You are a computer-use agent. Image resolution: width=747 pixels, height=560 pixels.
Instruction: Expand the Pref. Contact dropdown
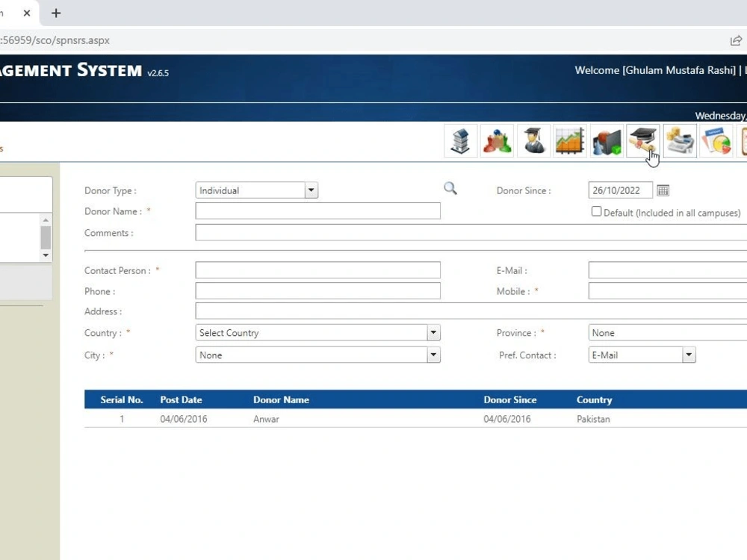coord(689,355)
